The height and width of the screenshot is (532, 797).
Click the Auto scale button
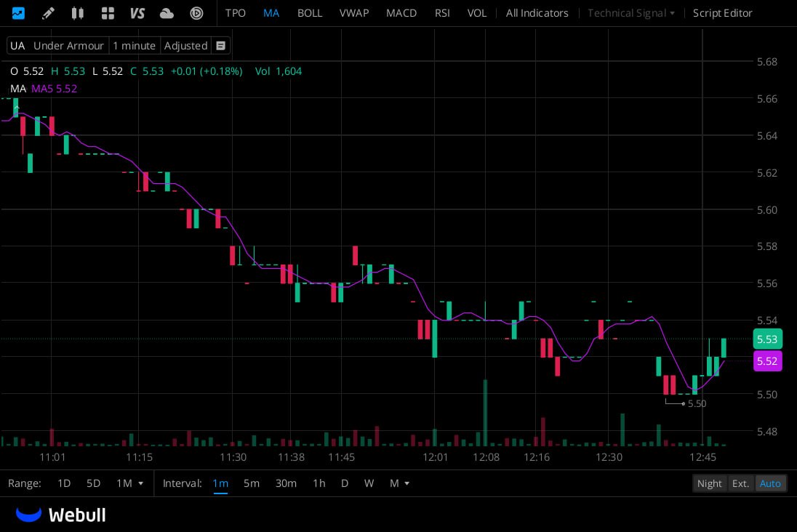(770, 483)
